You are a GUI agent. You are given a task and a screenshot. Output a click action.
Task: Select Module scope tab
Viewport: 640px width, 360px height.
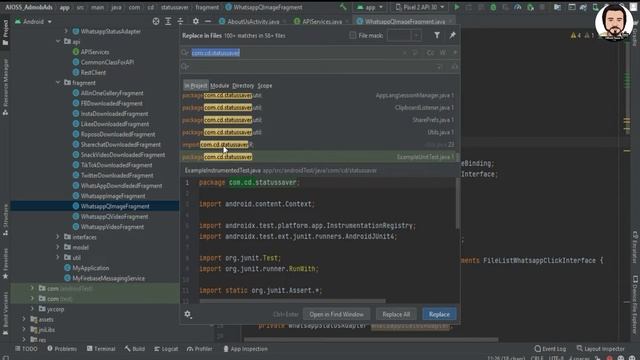pyautogui.click(x=220, y=86)
